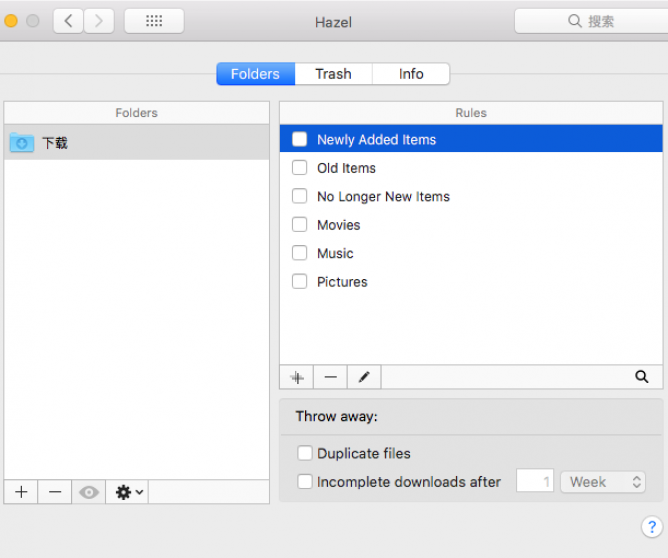Click the incomplete downloads number field
This screenshot has width=668, height=558.
535,481
